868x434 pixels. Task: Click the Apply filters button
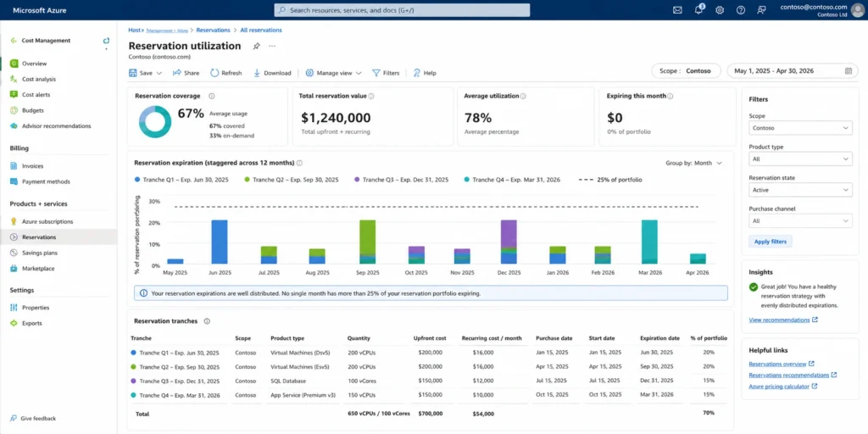pyautogui.click(x=771, y=242)
